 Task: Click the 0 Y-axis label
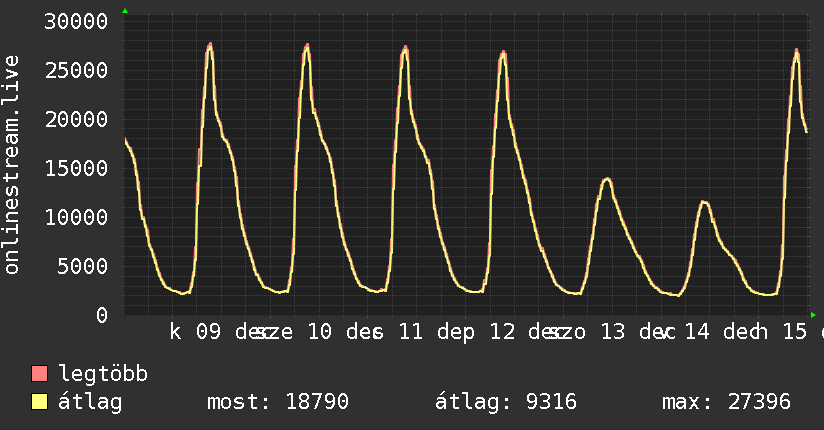[x=102, y=315]
